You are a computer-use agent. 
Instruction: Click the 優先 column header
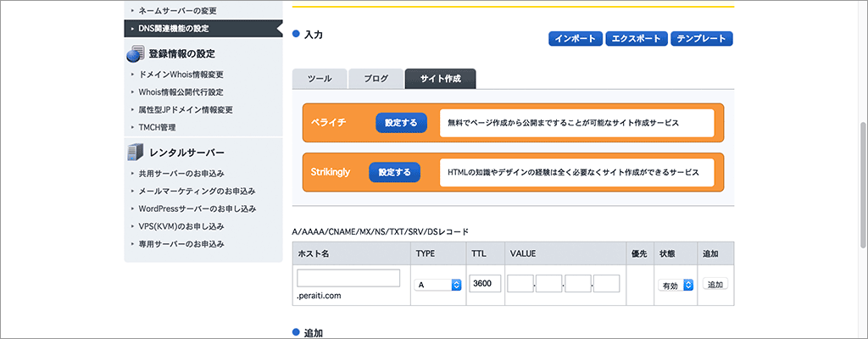point(639,253)
